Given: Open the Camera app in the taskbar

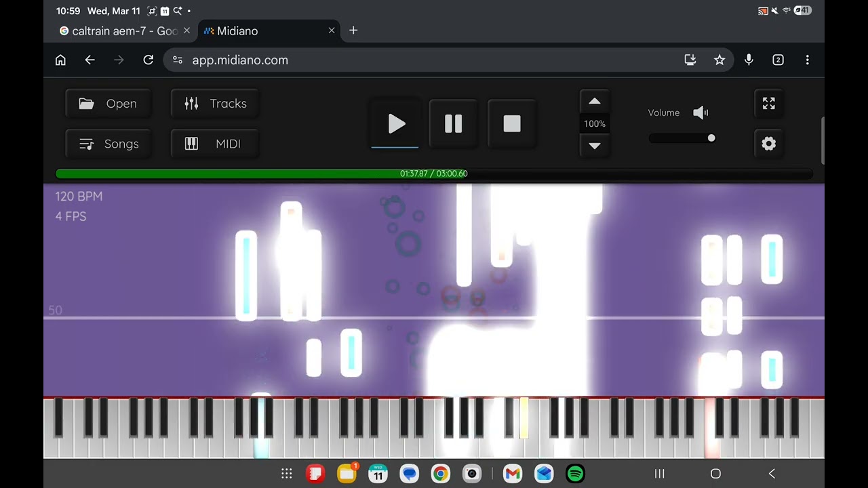Looking at the screenshot, I should 472,474.
